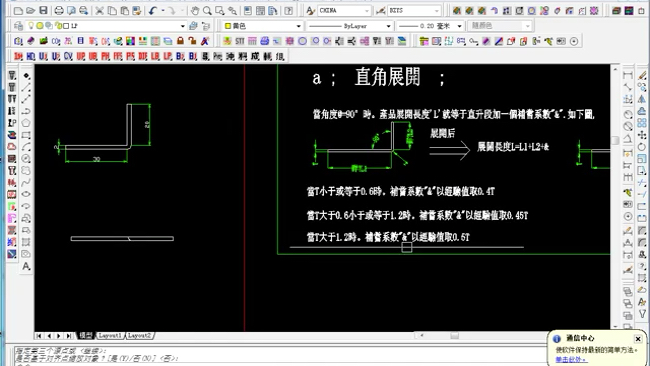Close the Communication Center notification
Screen dimensions: 650x366
(638, 339)
